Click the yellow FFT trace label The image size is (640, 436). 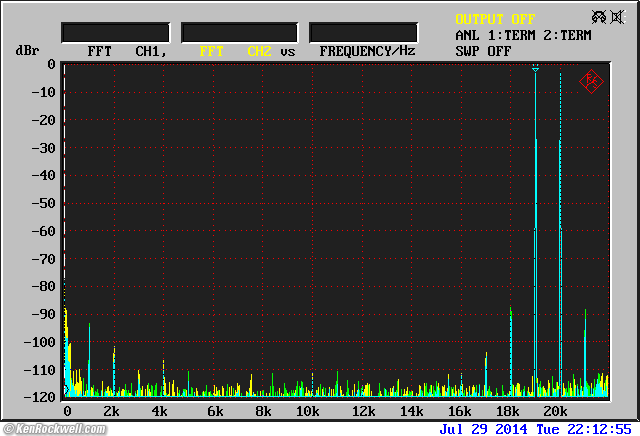pos(211,50)
